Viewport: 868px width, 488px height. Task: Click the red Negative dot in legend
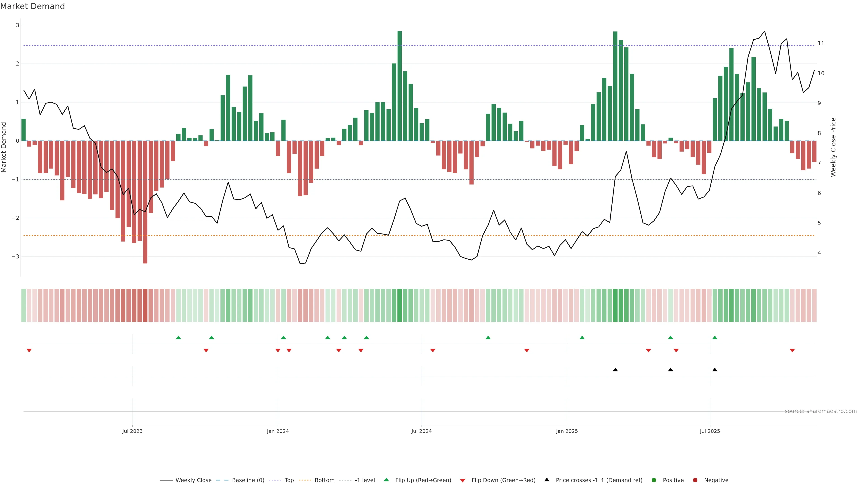pyautogui.click(x=695, y=480)
